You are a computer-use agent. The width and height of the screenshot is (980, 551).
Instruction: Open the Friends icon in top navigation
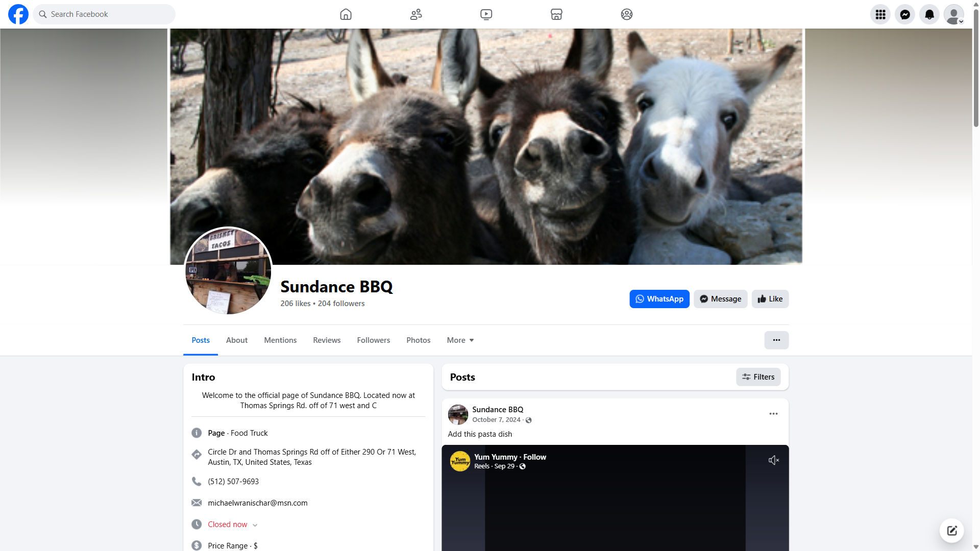tap(416, 14)
